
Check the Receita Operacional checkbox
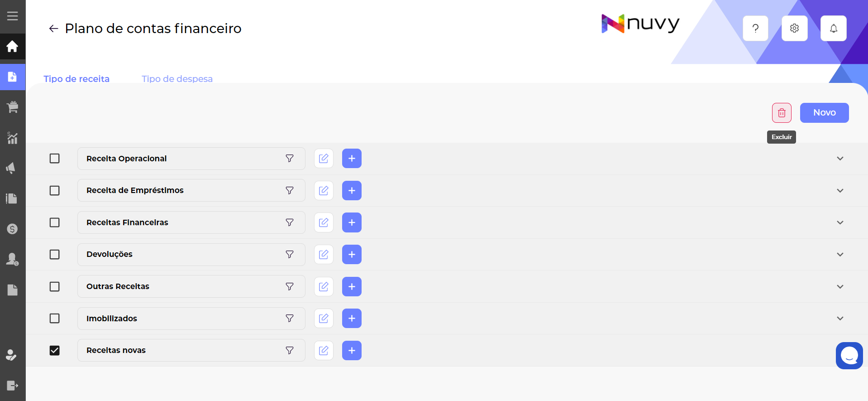[55, 159]
